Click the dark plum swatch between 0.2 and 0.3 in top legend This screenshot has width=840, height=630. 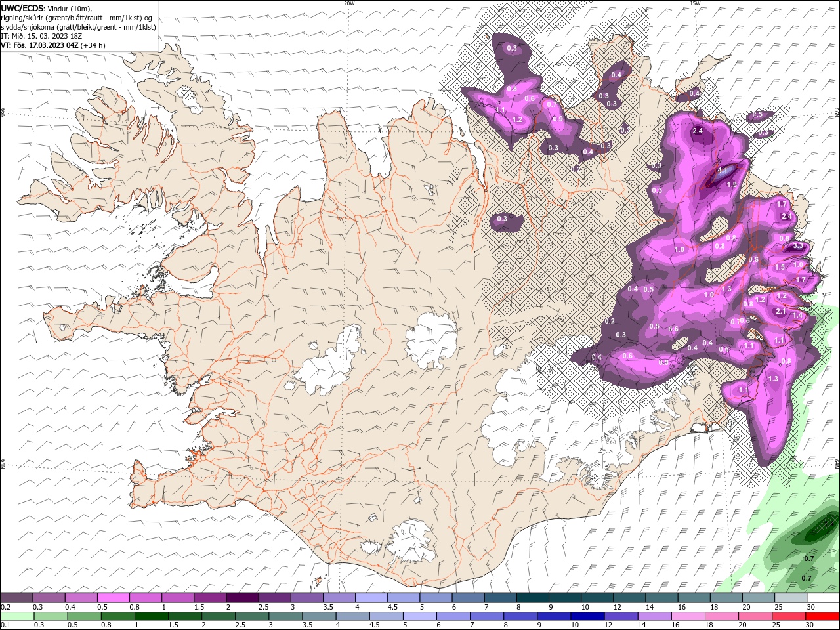click(16, 598)
